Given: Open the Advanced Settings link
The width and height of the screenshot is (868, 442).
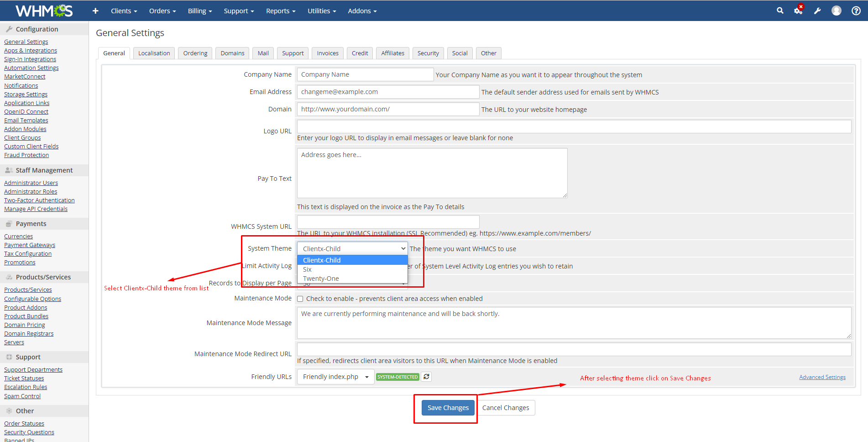Looking at the screenshot, I should [822, 377].
